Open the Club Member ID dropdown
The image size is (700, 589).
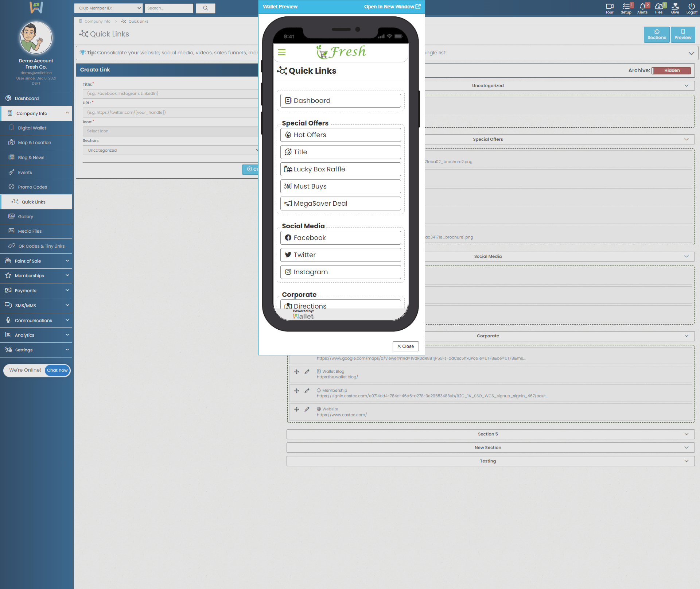point(108,8)
